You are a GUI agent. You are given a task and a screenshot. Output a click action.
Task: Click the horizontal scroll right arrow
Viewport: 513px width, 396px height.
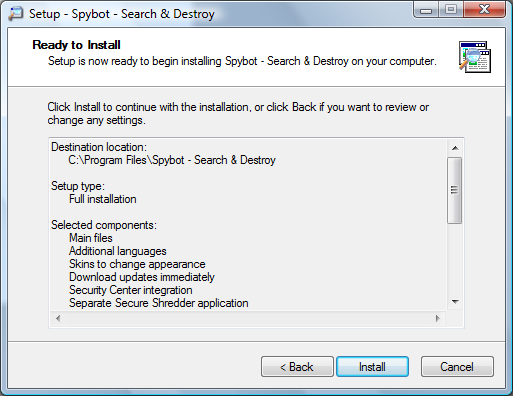point(438,318)
